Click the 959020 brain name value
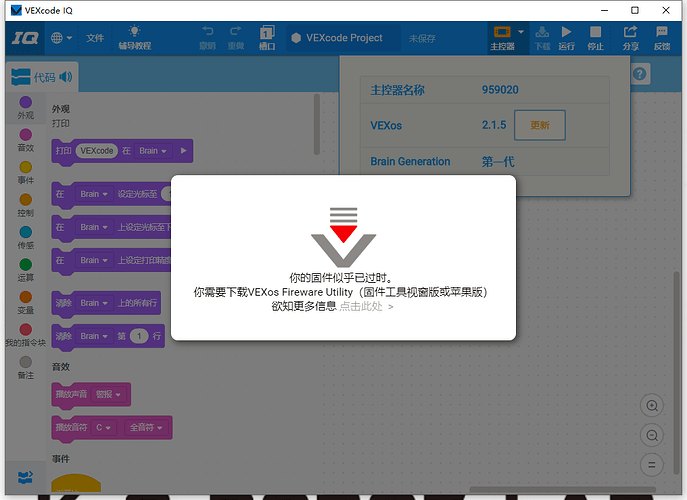687x500 pixels. 500,90
